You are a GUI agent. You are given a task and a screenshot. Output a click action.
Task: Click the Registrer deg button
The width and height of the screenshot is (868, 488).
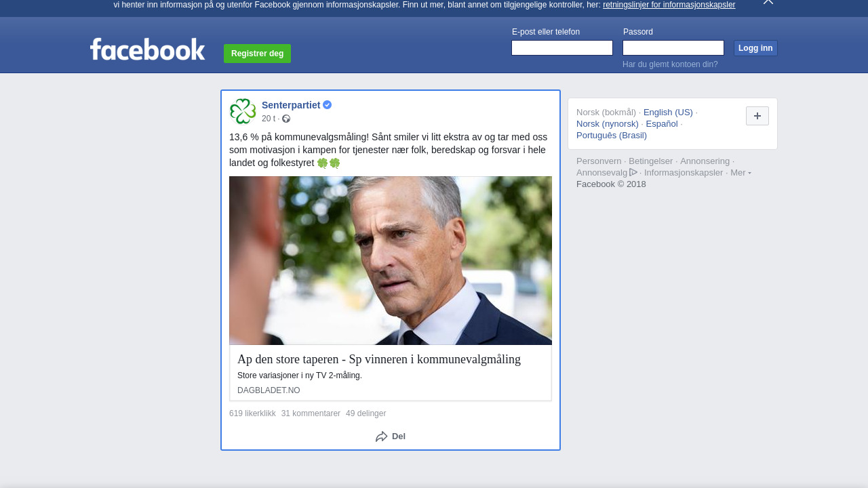pyautogui.click(x=257, y=54)
